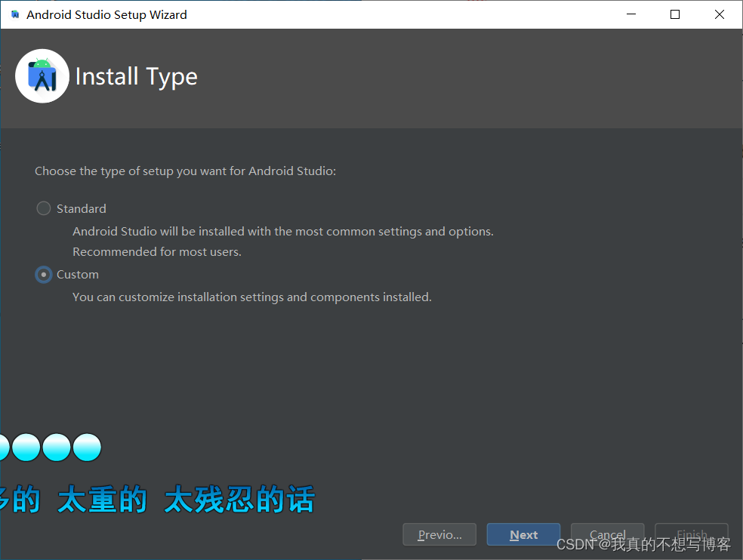Select the Standard install type radio button

[x=44, y=208]
